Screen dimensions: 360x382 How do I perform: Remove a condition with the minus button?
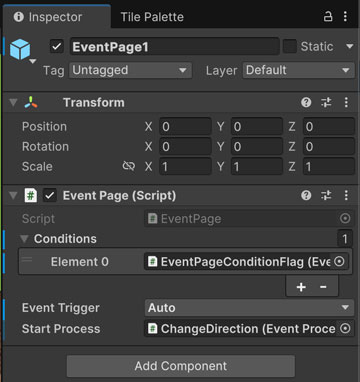323,287
